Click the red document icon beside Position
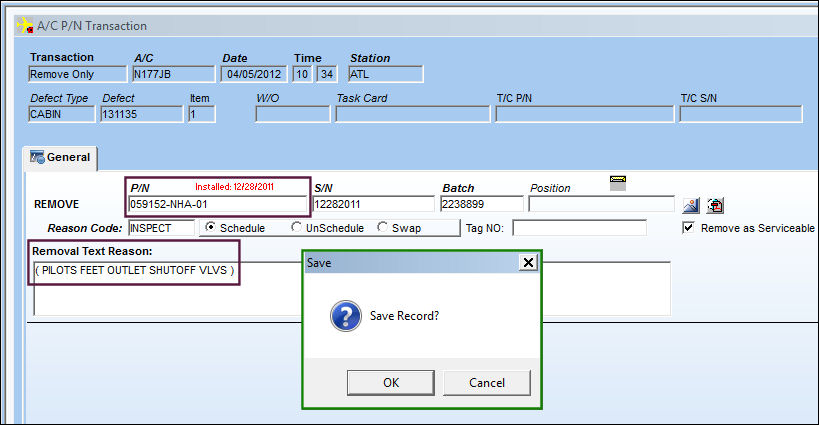 point(715,205)
